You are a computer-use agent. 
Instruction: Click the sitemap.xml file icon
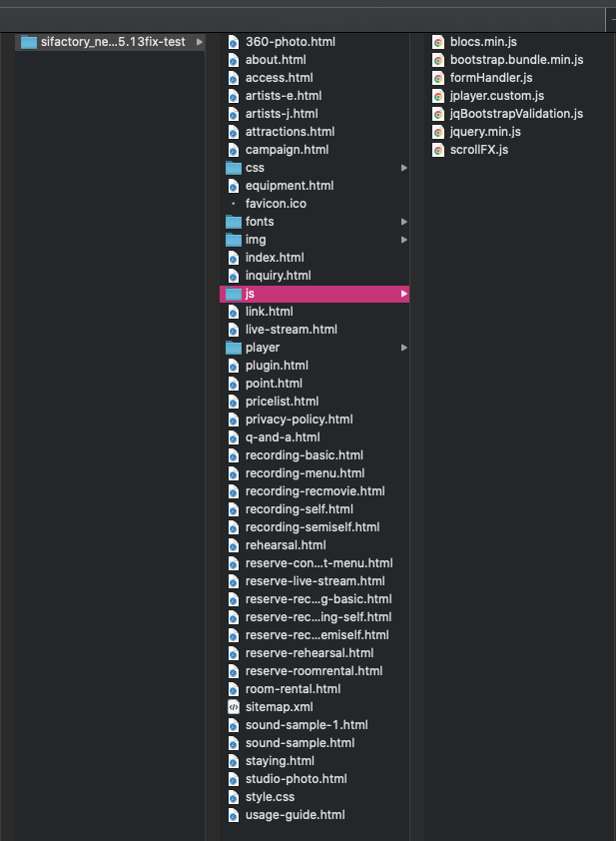[234, 707]
